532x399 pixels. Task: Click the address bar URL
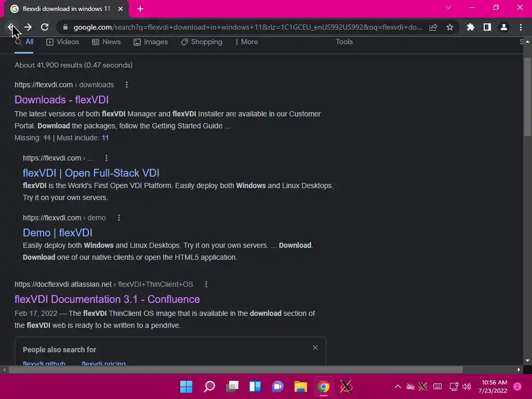click(248, 27)
